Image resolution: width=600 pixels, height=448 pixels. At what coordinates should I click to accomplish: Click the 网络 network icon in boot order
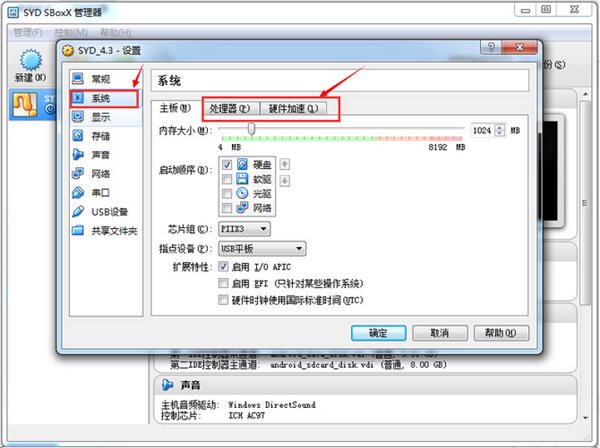[x=242, y=208]
